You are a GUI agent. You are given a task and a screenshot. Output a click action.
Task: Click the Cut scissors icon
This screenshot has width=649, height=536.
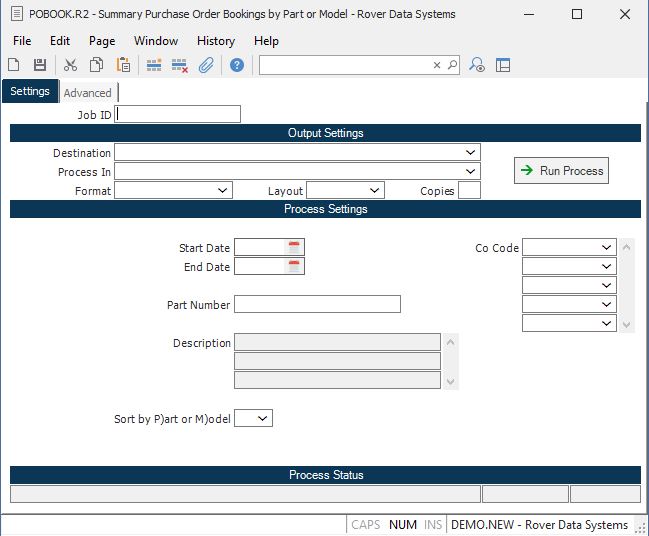pyautogui.click(x=70, y=65)
